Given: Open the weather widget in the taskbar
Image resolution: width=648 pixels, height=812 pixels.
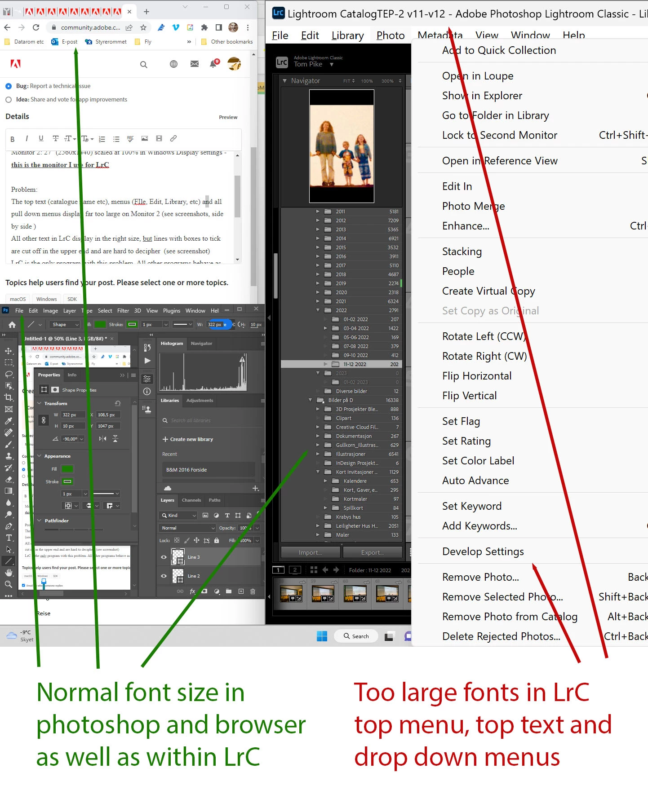Looking at the screenshot, I should click(x=20, y=635).
